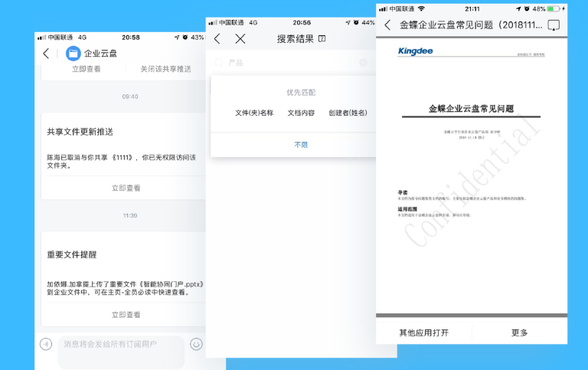Image resolution: width=588 pixels, height=370 pixels.
Task: Open help icon next to 搜索结果 title
Action: 322,38
